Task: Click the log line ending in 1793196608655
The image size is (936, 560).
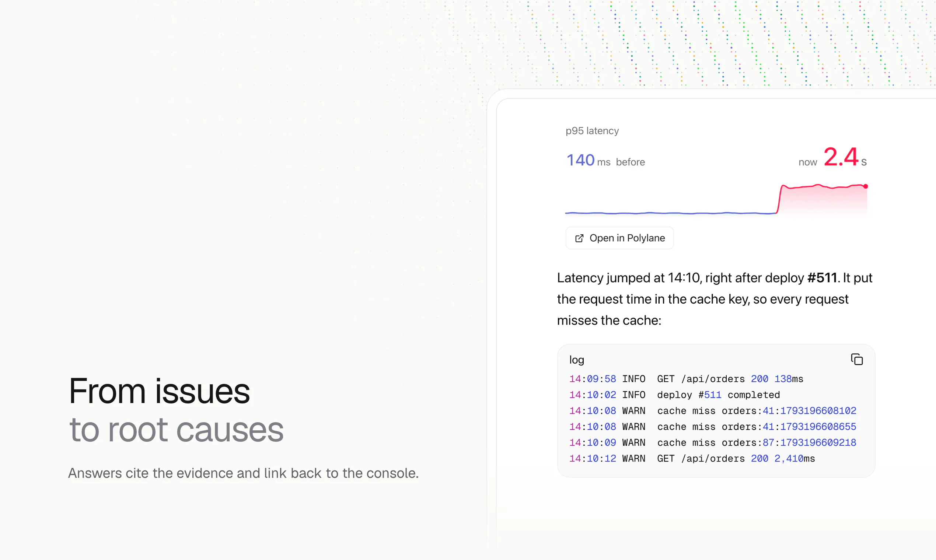Action: point(713,427)
